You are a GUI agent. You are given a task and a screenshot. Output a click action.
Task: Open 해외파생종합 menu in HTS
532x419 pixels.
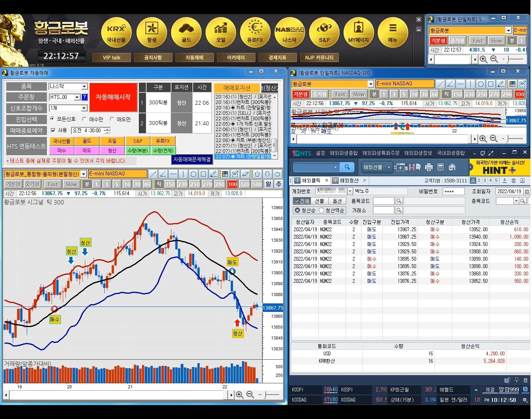click(x=343, y=153)
